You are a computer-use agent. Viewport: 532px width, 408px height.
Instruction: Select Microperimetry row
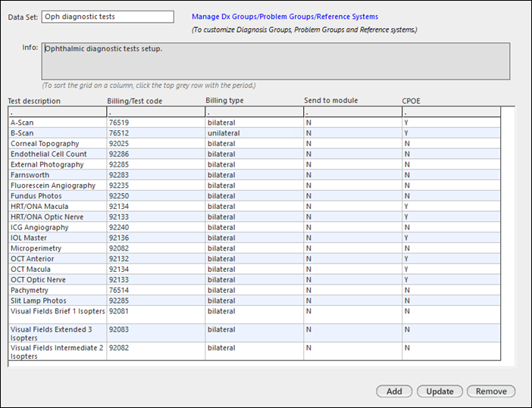tap(255, 249)
